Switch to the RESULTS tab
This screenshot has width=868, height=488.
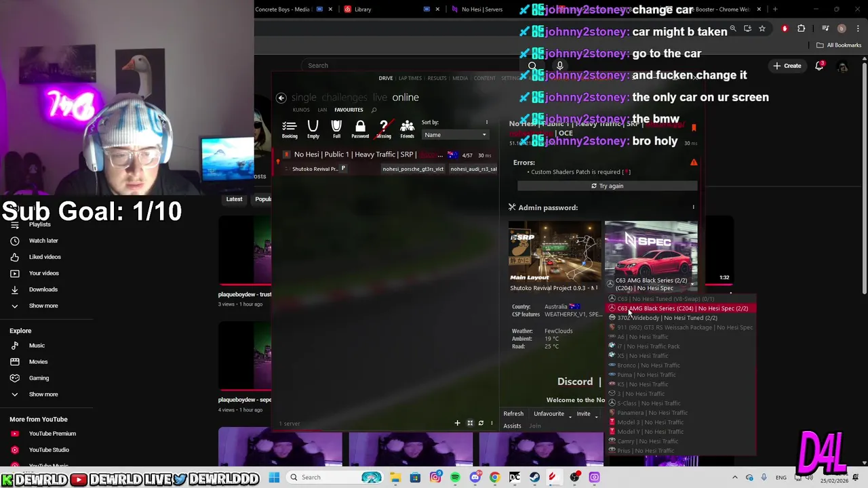[x=437, y=78]
